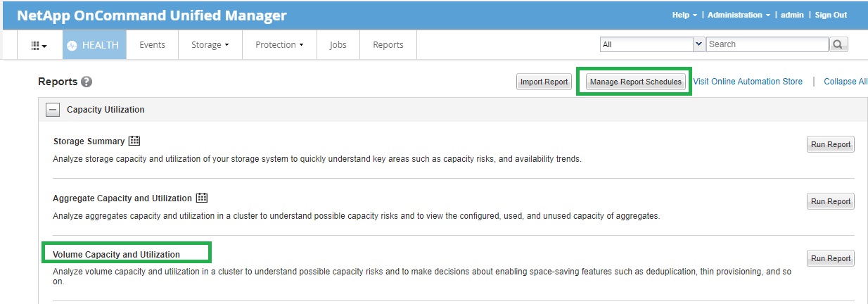Open the Administration dropdown menu
Image resolution: width=868 pixels, height=304 pixels.
[737, 15]
